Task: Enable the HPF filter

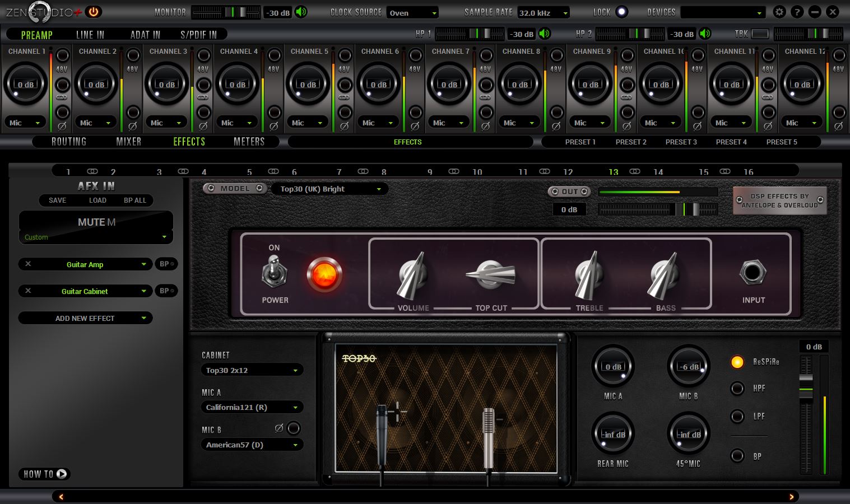Action: (x=737, y=388)
